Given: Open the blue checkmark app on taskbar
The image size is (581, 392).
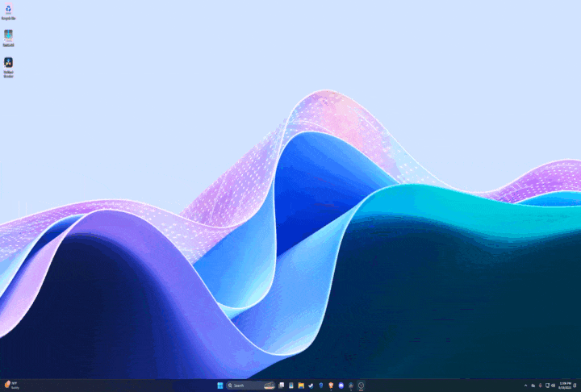Looking at the screenshot, I should [x=311, y=386].
